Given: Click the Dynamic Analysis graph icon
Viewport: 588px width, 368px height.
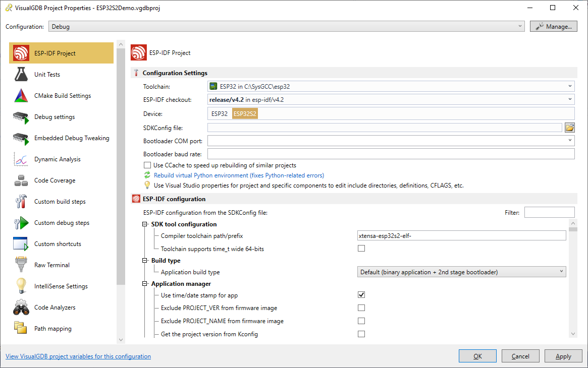Looking at the screenshot, I should point(21,159).
